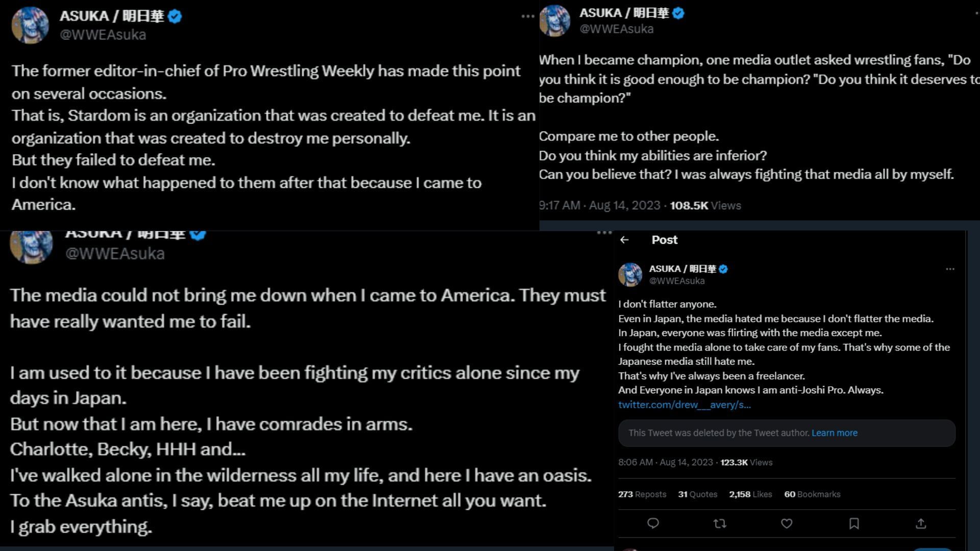
Task: Click the ASUKA avatar on the top-left tweet
Action: [30, 25]
